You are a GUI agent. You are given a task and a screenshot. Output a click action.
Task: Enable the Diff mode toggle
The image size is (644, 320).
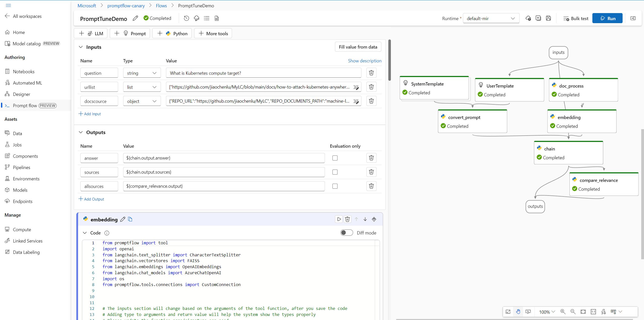(347, 233)
